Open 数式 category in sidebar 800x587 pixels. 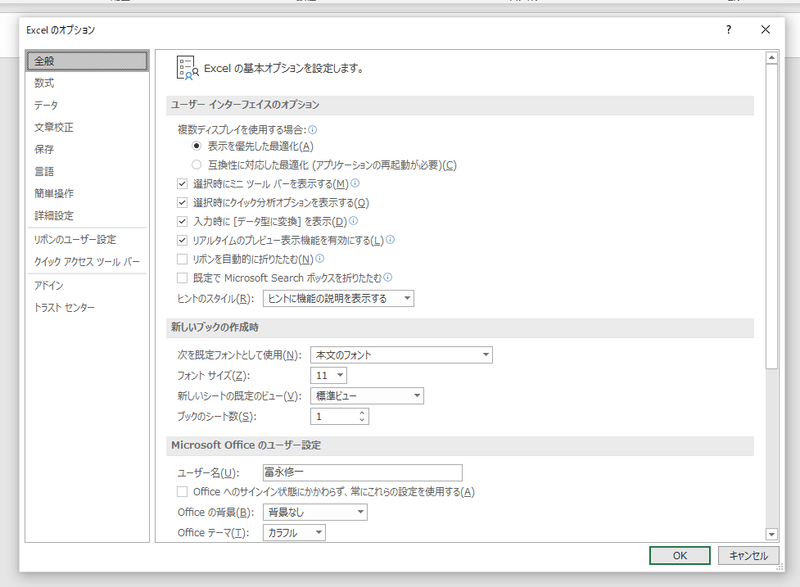(x=87, y=83)
